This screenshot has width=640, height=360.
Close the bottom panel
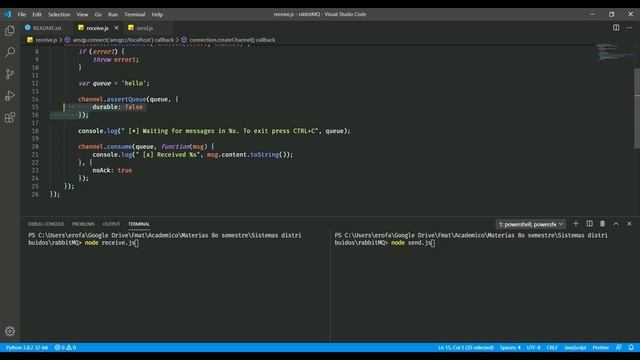(629, 224)
